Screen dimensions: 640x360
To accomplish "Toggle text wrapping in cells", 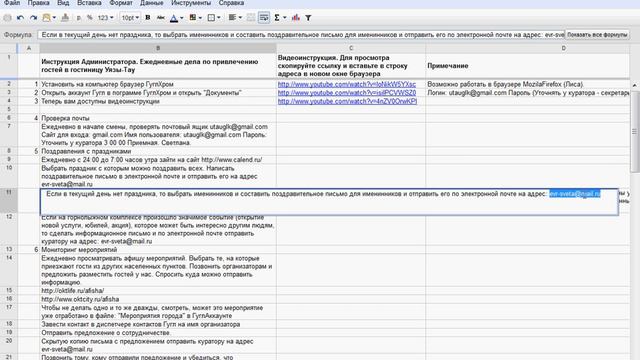I will 264,18.
